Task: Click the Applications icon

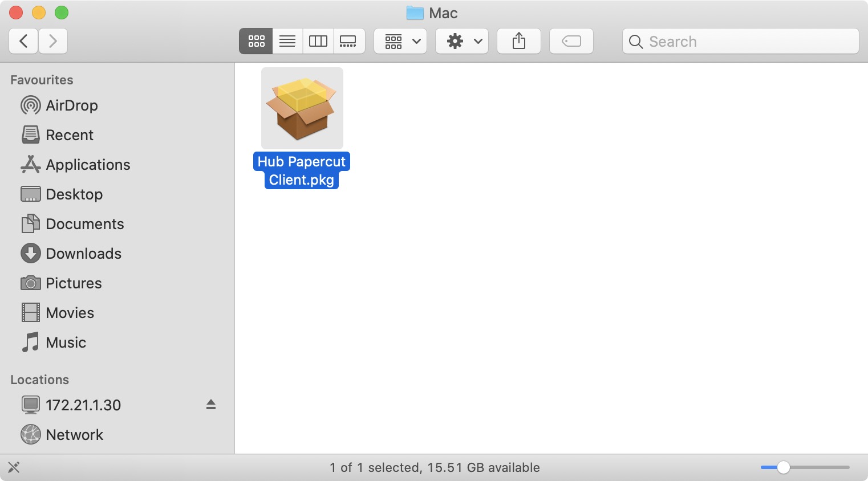Action: (31, 165)
